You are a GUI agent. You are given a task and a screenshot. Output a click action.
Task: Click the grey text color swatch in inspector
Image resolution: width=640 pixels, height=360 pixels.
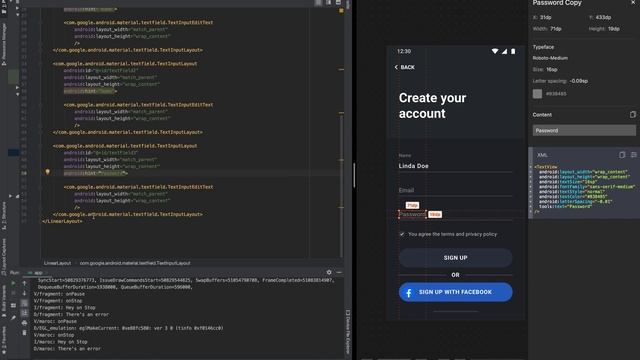(x=538, y=93)
